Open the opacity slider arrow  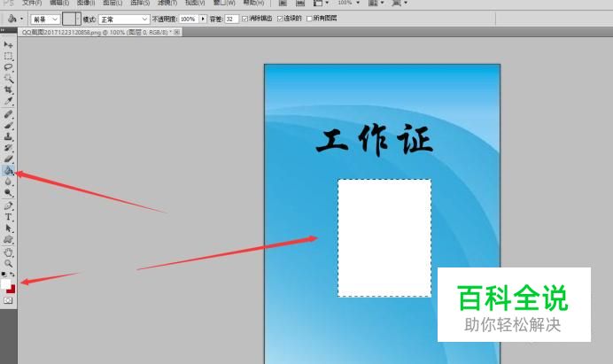click(x=203, y=19)
